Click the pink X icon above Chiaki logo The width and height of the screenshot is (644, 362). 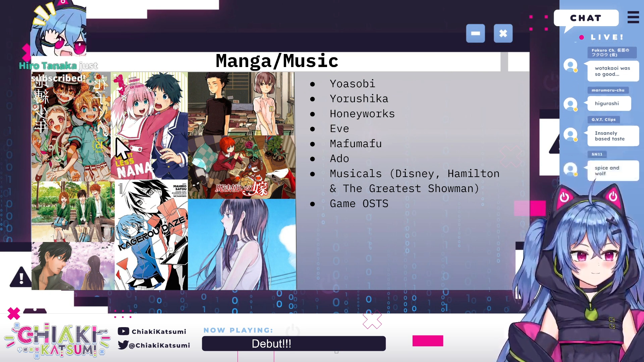[x=14, y=313]
